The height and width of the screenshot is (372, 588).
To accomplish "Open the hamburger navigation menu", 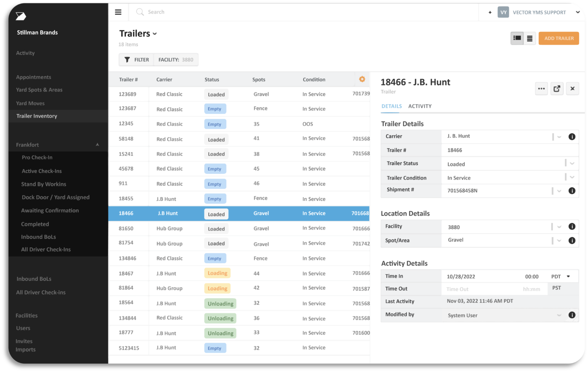I will pyautogui.click(x=118, y=12).
